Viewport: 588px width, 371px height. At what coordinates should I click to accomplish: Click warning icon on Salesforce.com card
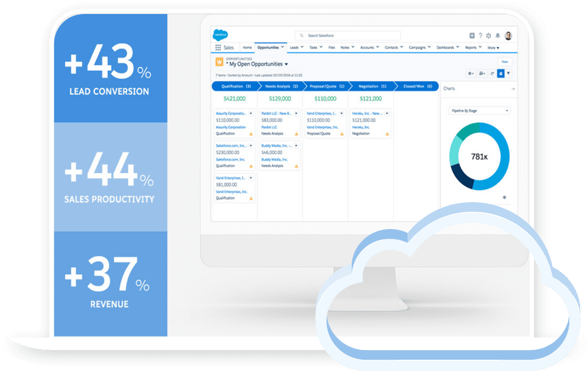(x=251, y=166)
